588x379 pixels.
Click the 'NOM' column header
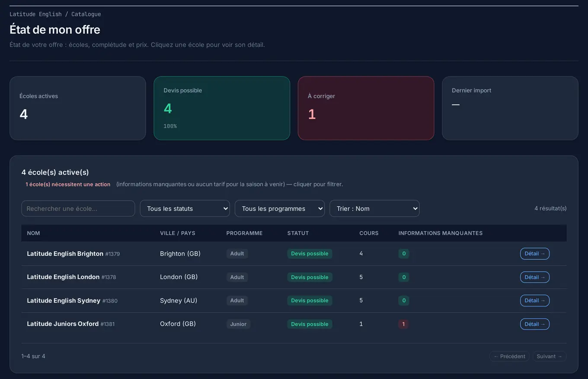[33, 233]
